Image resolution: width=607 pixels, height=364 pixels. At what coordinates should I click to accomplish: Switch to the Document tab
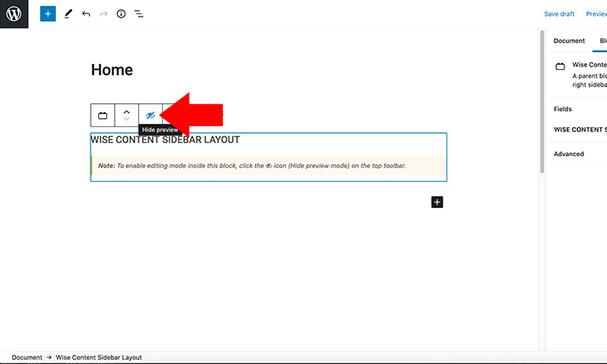[569, 41]
